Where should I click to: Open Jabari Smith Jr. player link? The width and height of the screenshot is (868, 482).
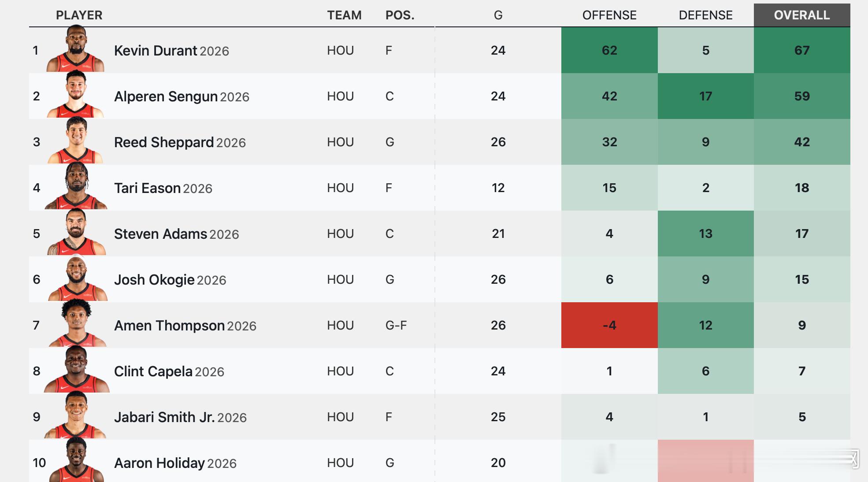164,417
